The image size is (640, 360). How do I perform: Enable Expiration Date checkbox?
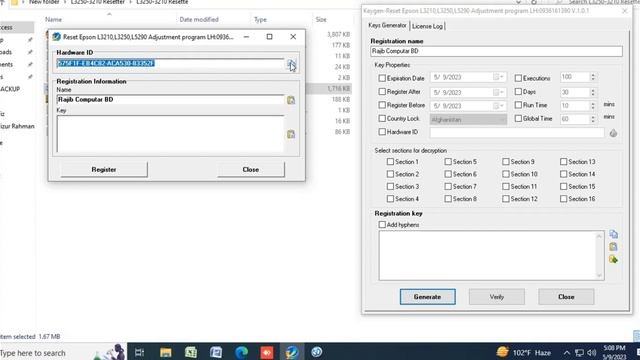click(x=382, y=78)
